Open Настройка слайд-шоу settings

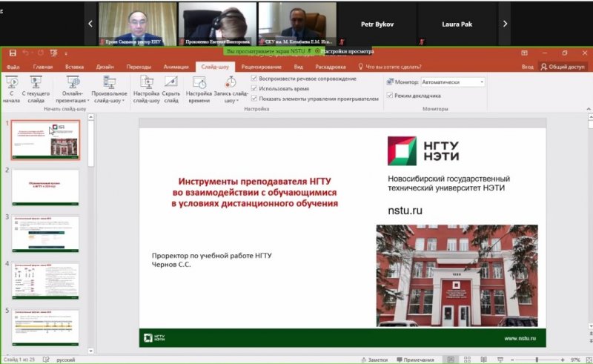pyautogui.click(x=146, y=89)
